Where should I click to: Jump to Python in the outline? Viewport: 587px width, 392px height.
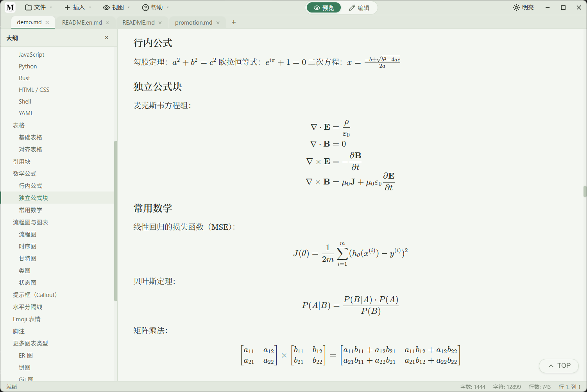click(x=28, y=66)
